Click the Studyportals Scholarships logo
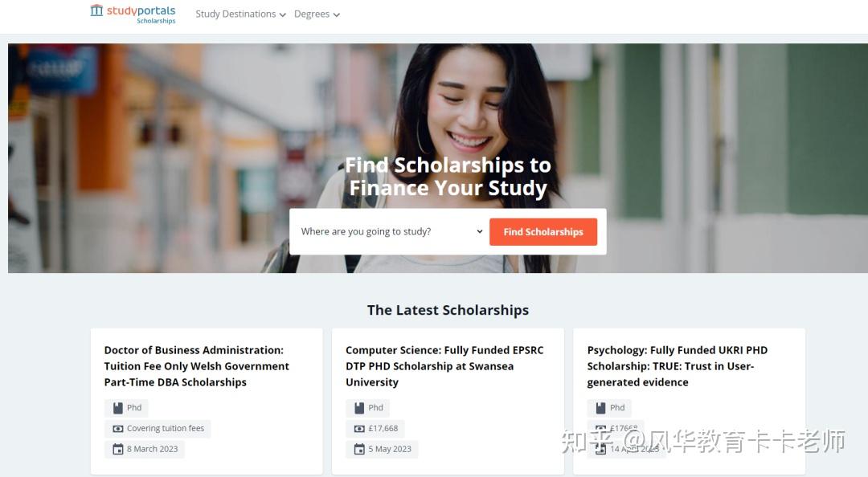The height and width of the screenshot is (477, 868). [133, 14]
